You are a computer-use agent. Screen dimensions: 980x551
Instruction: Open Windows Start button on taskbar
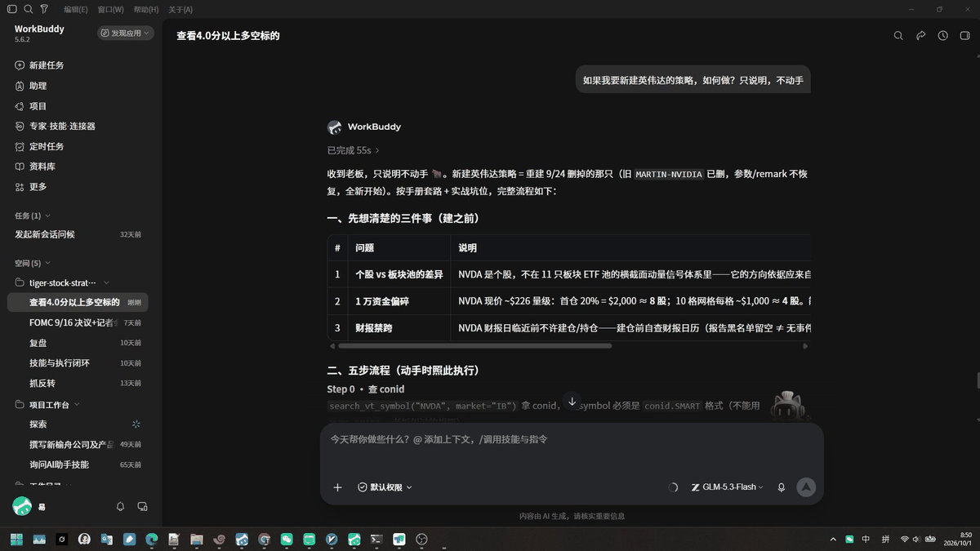coord(16,540)
